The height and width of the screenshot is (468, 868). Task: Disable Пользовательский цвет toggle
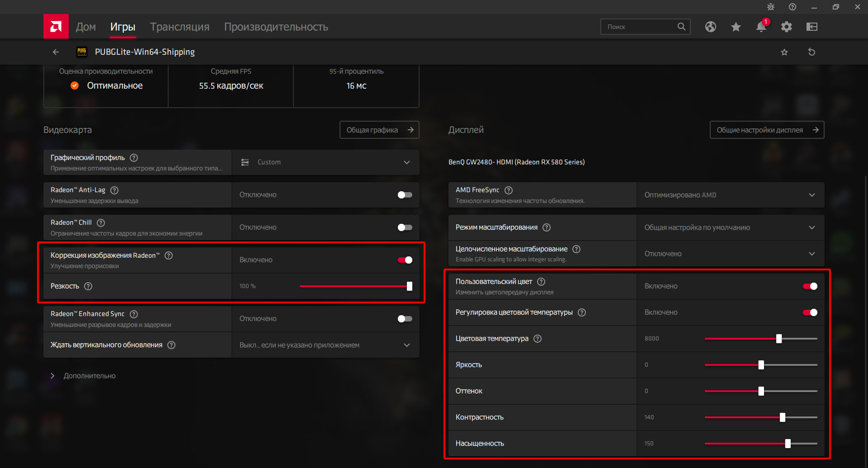pos(810,286)
